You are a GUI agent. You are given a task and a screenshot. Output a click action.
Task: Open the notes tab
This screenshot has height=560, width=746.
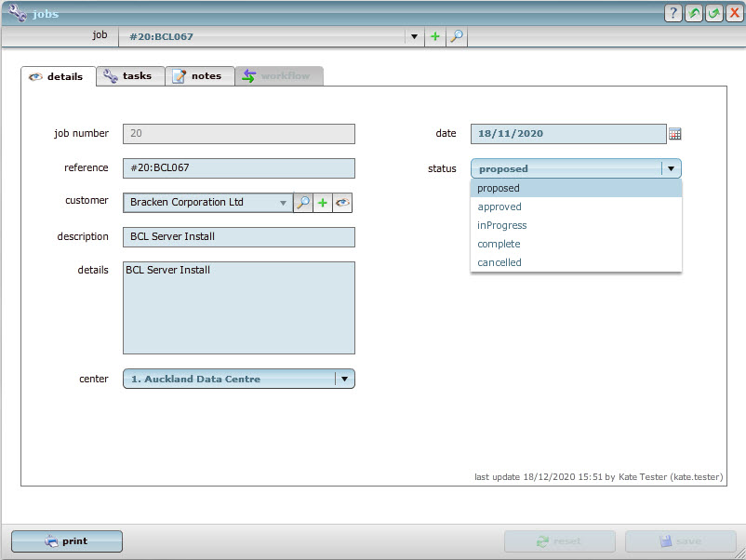pos(199,76)
